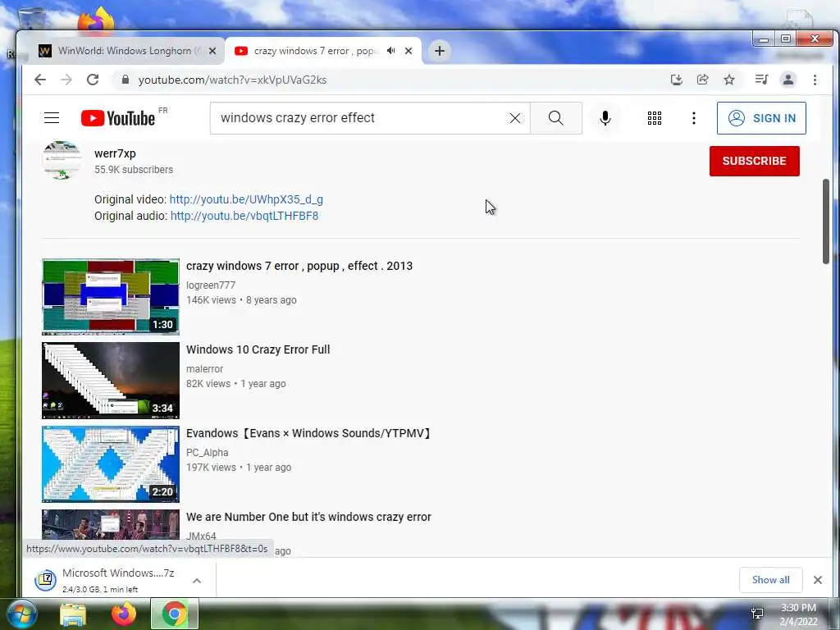Open the crazy windows 7 error 2013 thumbnail

111,297
